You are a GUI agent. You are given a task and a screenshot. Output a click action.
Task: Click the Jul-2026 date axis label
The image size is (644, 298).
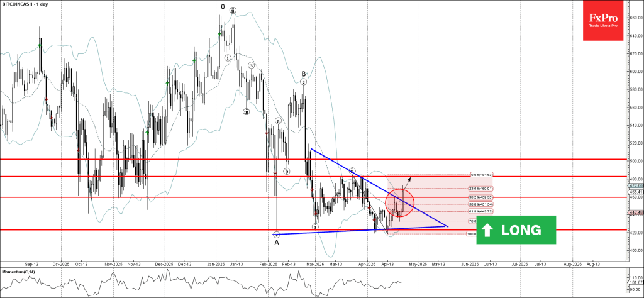pyautogui.click(x=519, y=264)
